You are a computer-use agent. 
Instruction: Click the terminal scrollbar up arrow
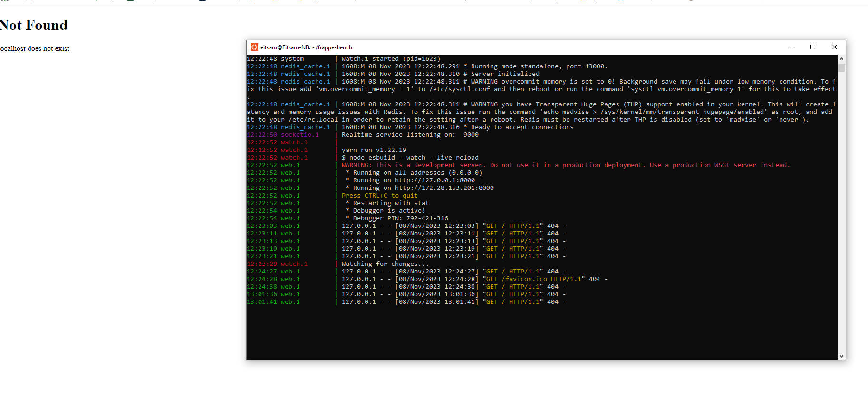(841, 59)
